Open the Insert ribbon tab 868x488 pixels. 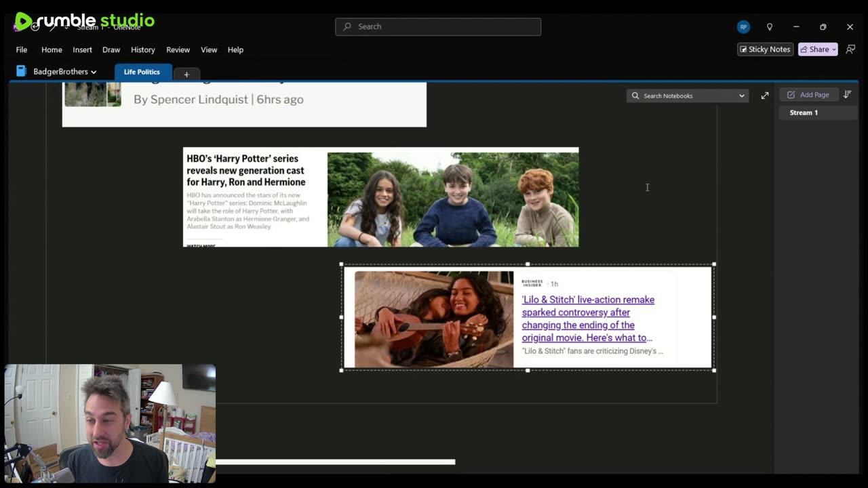coord(82,49)
